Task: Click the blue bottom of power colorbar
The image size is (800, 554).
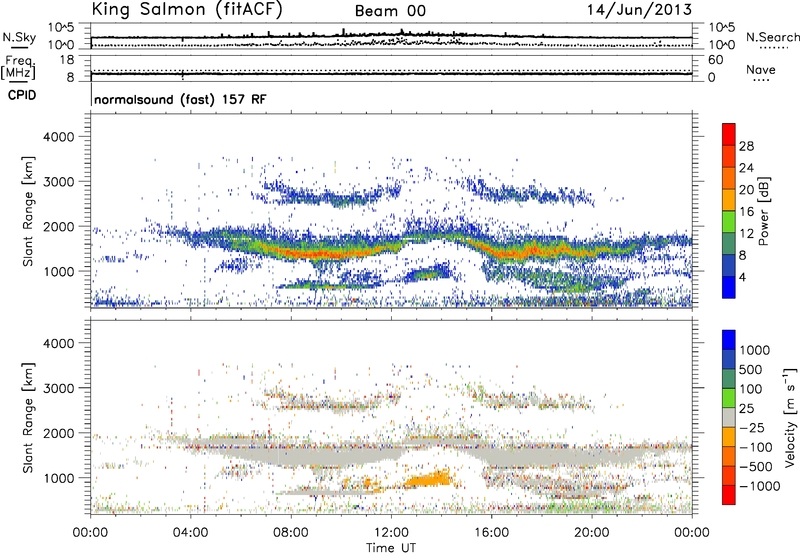Action: pos(729,287)
